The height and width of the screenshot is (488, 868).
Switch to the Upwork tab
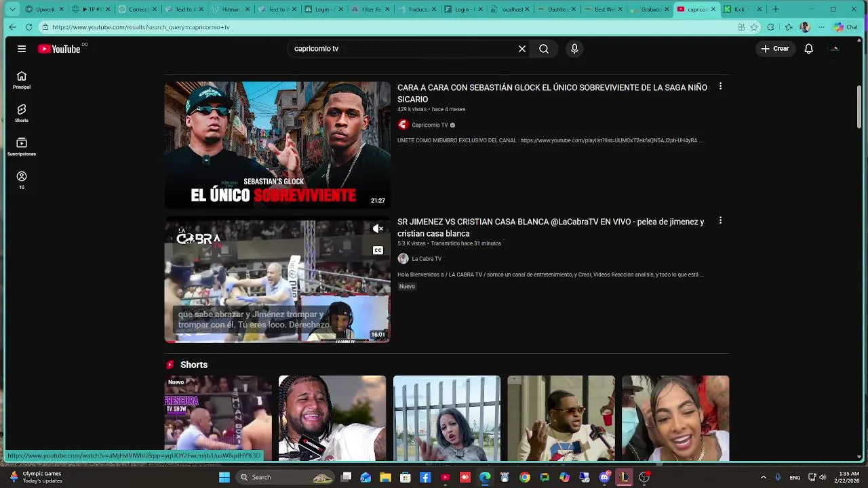click(44, 9)
